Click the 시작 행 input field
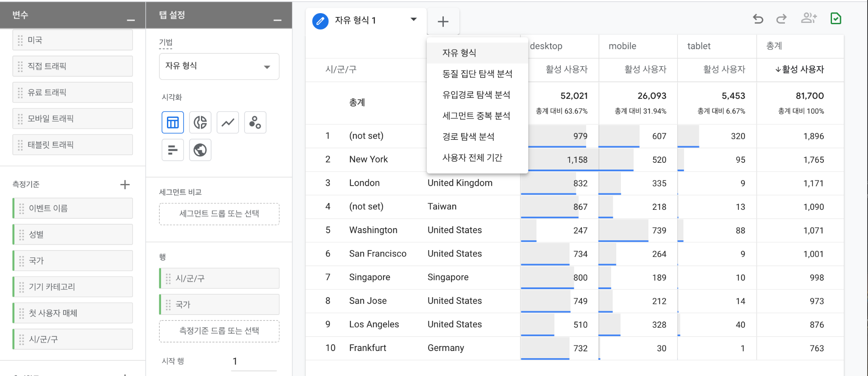Image resolution: width=868 pixels, height=376 pixels. 253,361
